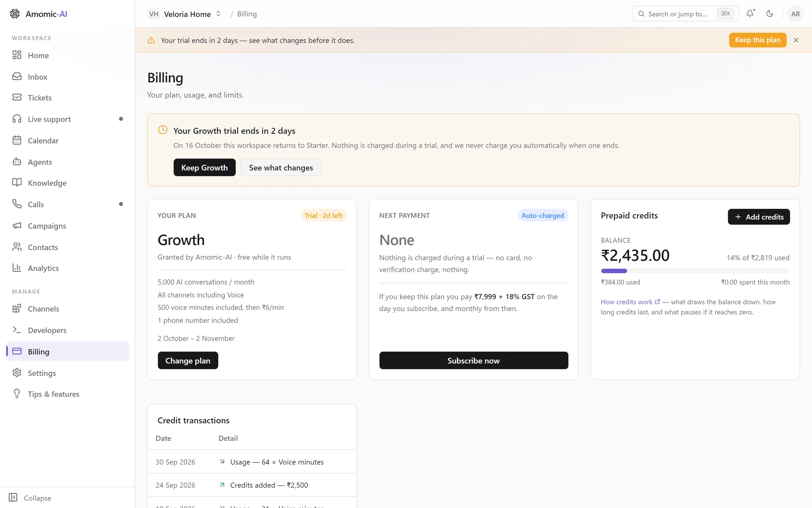Click the Settings gear icon
This screenshot has width=812, height=508.
coord(17,373)
